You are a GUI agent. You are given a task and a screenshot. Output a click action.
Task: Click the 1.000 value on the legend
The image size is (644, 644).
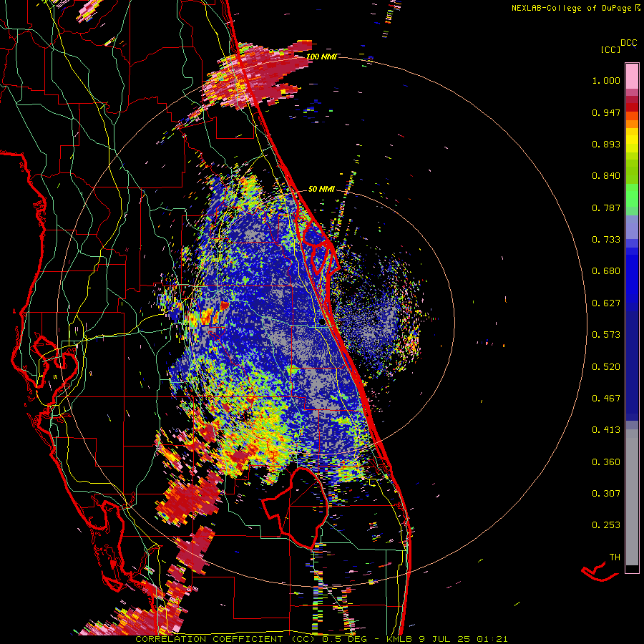point(606,80)
